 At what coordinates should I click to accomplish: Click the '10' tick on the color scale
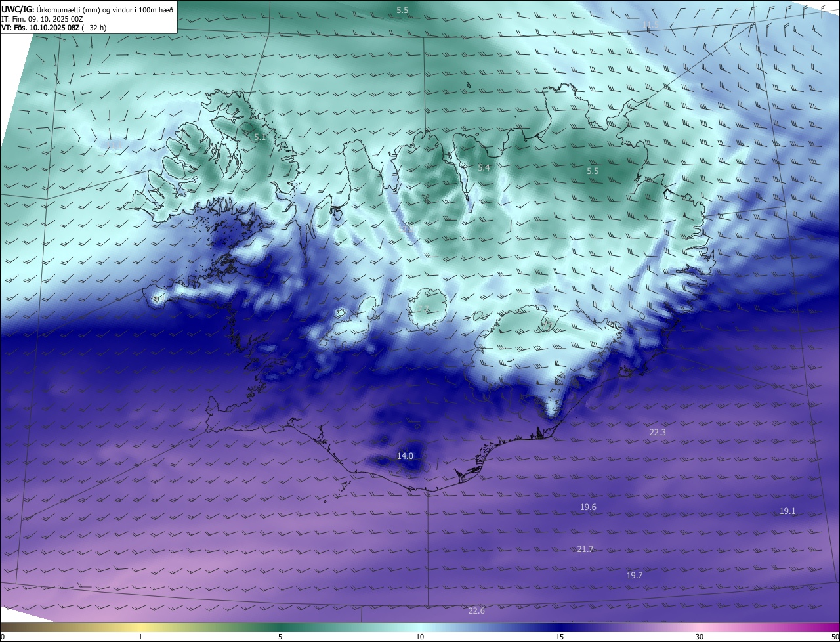coord(420,637)
